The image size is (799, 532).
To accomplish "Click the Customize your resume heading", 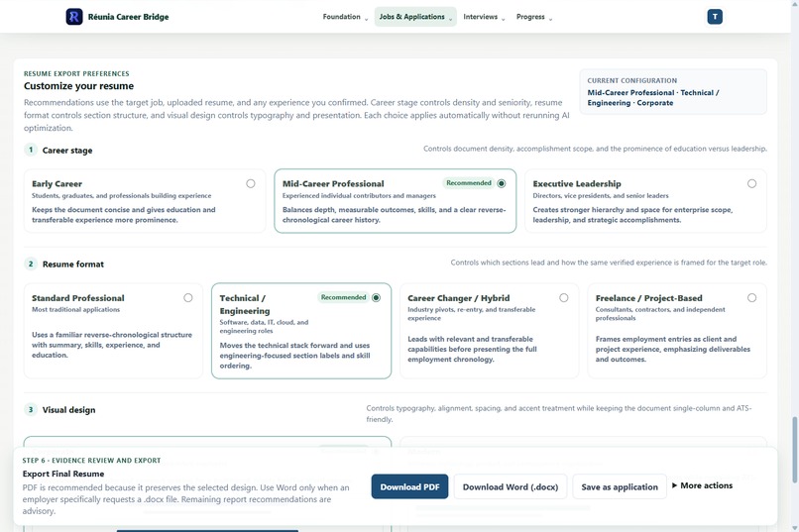I will click(x=78, y=86).
